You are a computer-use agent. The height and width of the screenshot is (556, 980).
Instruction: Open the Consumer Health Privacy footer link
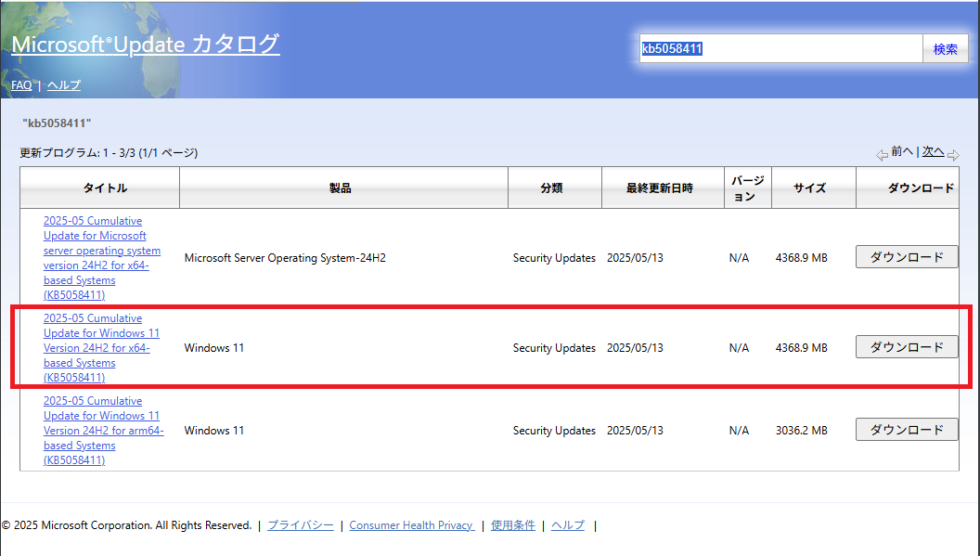(411, 524)
